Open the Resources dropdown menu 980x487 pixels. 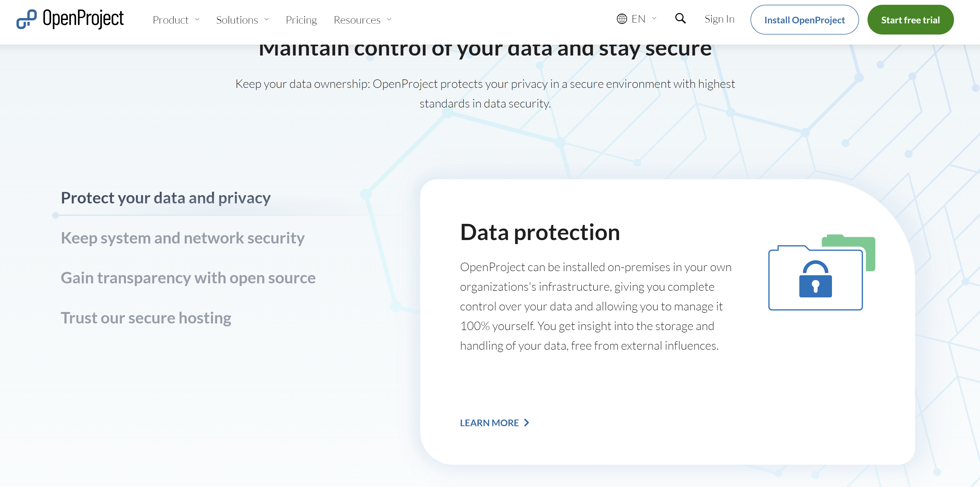pyautogui.click(x=362, y=20)
